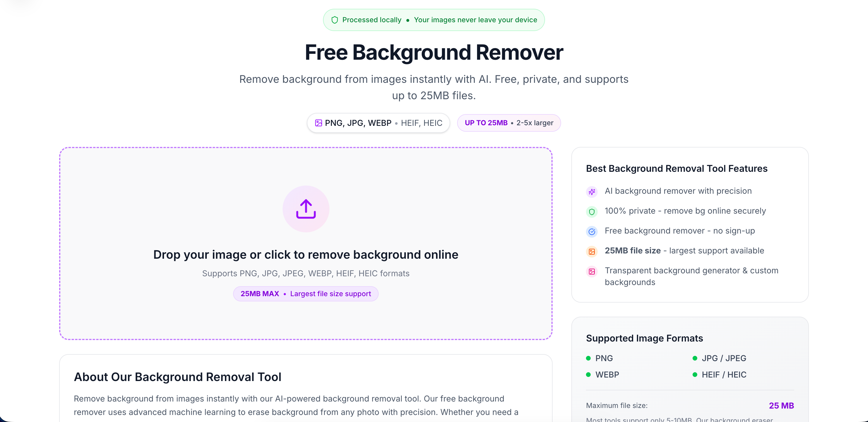Click the orange image icon for 25MB file size
Viewport: 868px width, 422px height.
pos(592,251)
